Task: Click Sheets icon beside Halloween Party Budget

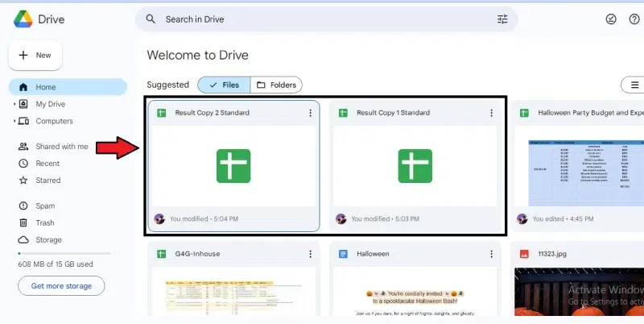Action: (x=524, y=113)
